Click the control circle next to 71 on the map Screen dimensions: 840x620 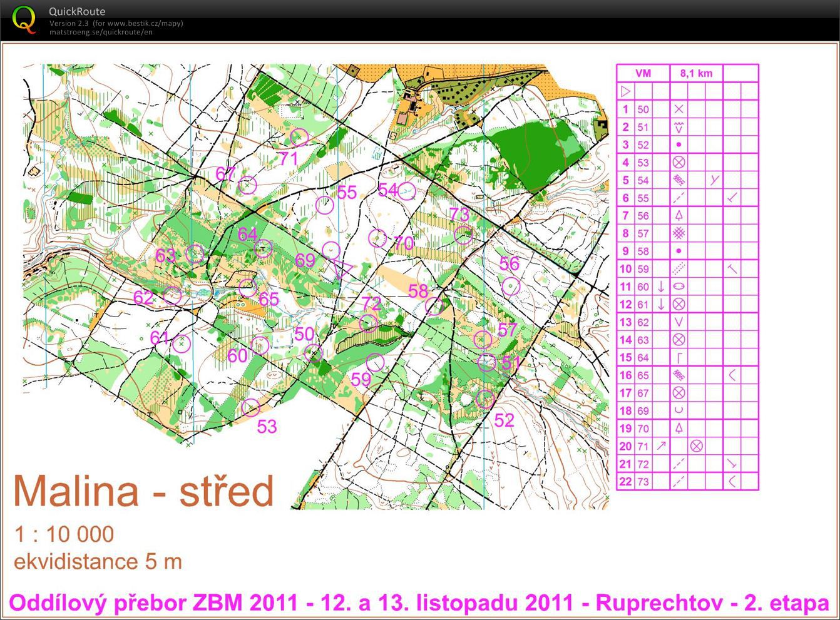click(x=299, y=137)
